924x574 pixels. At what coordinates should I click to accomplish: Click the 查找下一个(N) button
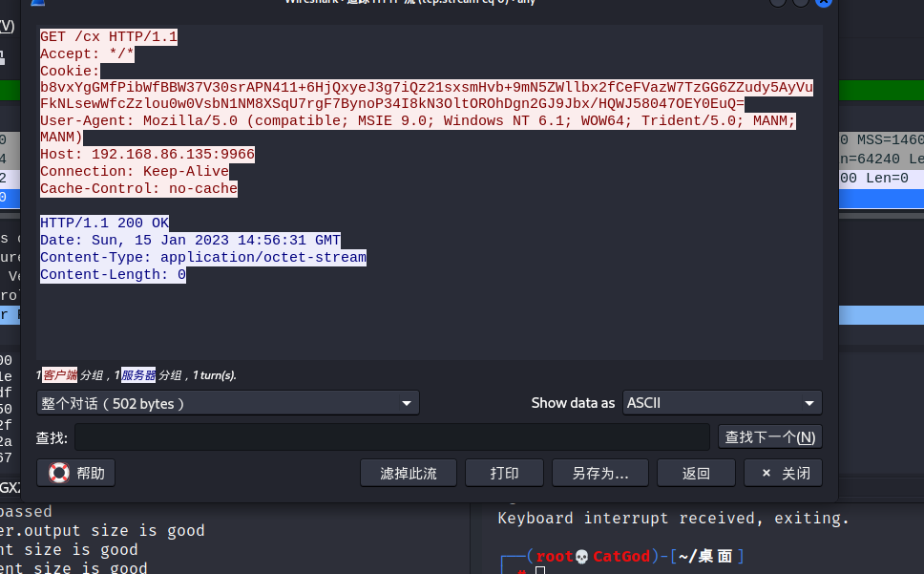point(769,437)
